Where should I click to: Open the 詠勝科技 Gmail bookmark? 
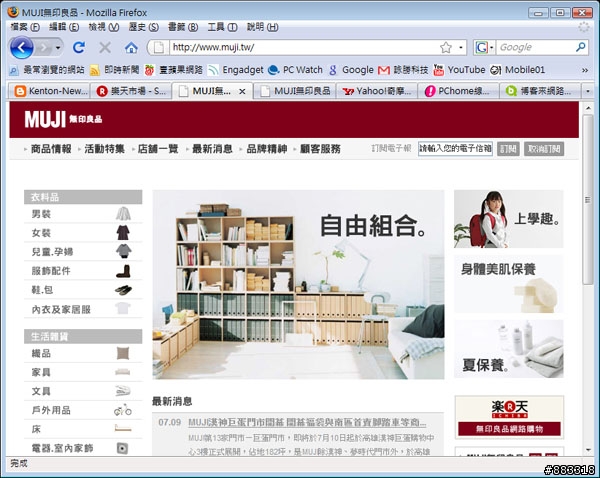403,70
